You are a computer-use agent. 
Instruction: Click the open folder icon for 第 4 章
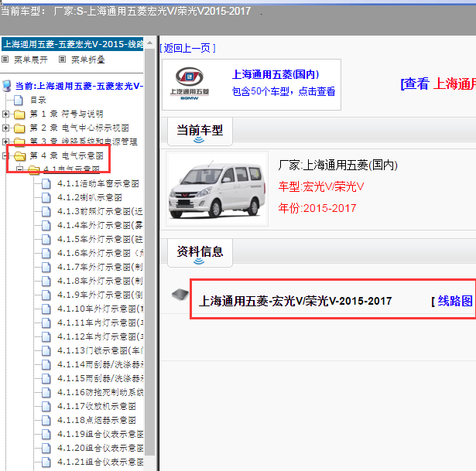[x=20, y=156]
